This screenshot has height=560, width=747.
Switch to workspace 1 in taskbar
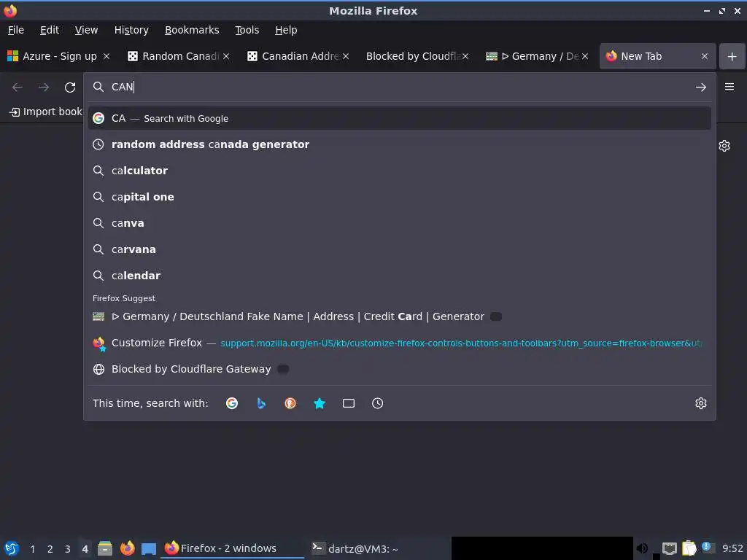pyautogui.click(x=32, y=549)
